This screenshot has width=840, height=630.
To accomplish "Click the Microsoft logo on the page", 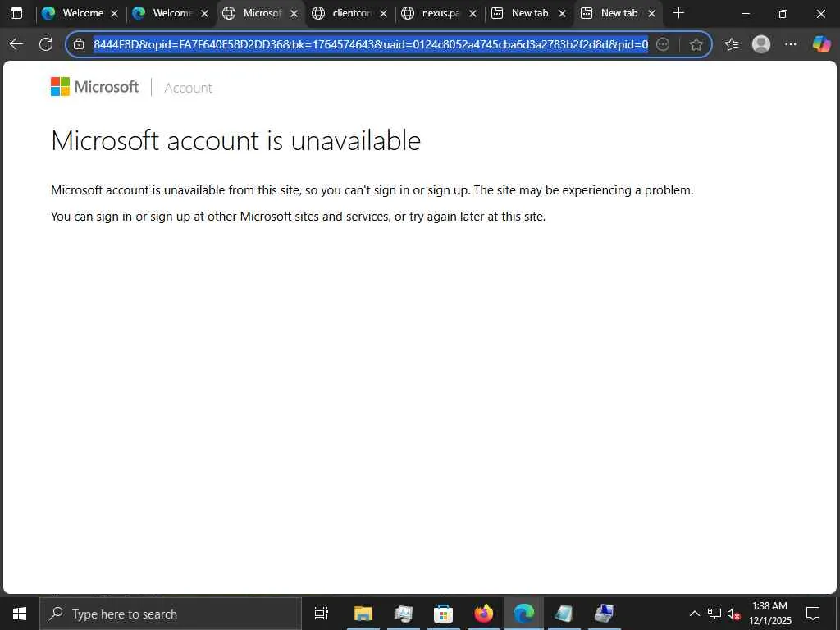I will [x=95, y=87].
